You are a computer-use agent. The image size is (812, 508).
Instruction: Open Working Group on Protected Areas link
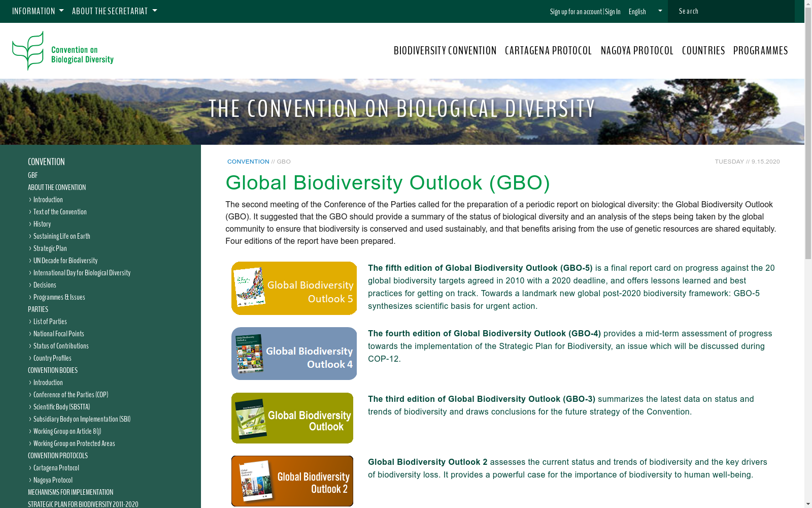coord(74,443)
